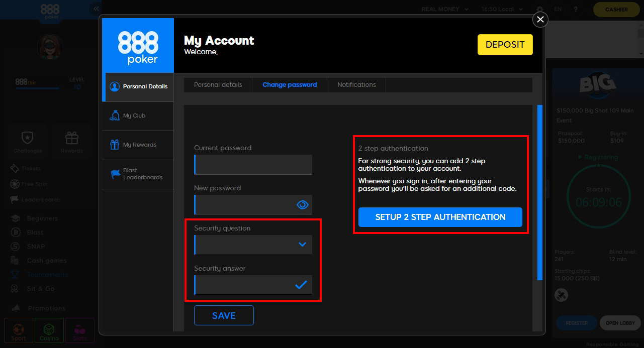
Task: Open Tickets in the lobby sidebar
Action: coord(26,168)
